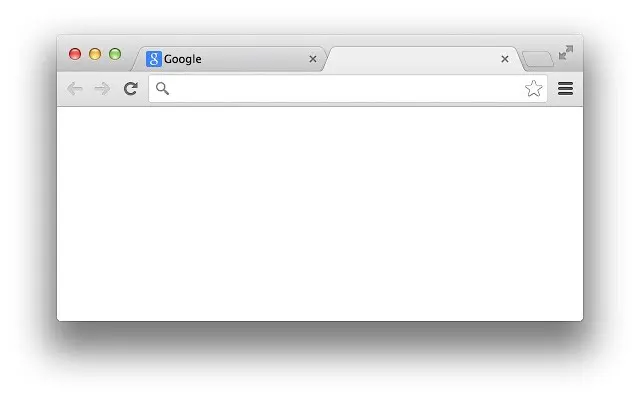The height and width of the screenshot is (400, 640).
Task: Zoom the window with the green button
Action: pyautogui.click(x=115, y=54)
